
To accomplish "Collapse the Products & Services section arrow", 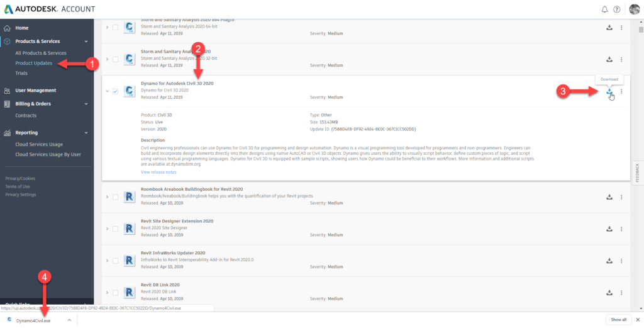I will (86, 42).
